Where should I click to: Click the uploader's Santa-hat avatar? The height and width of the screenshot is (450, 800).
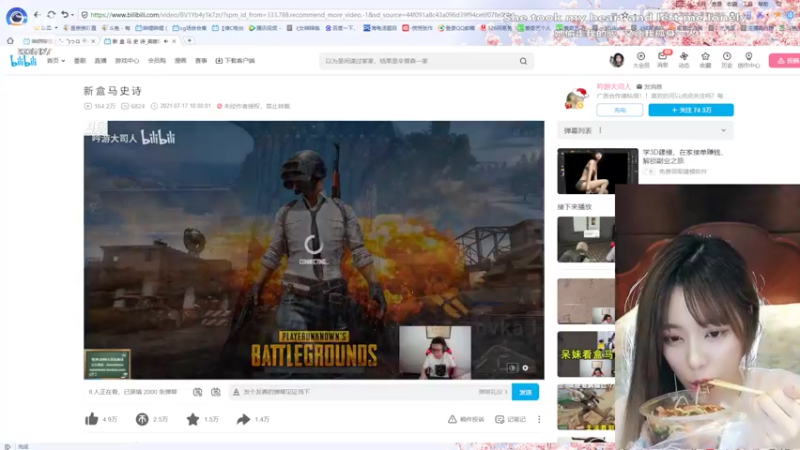tap(577, 98)
